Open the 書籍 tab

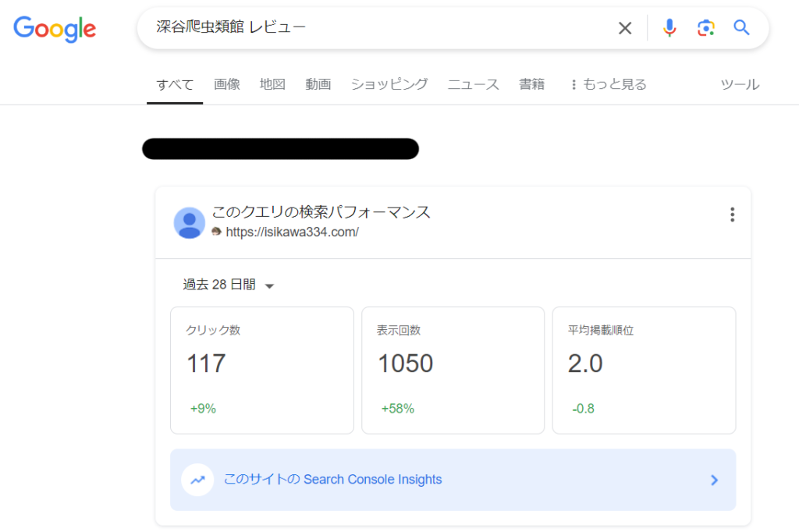pyautogui.click(x=532, y=84)
